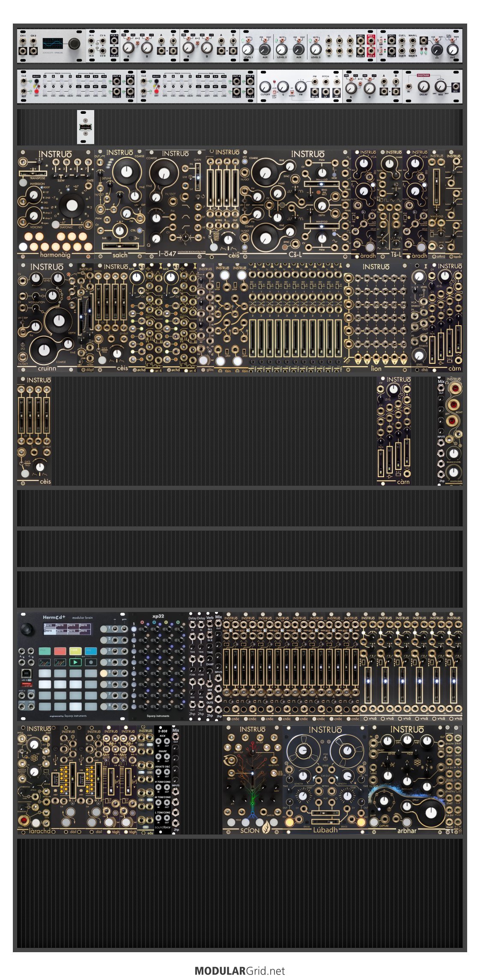Click the record button on Hermod+
Image resolution: width=480 pixels, height=980 pixels.
[91, 662]
